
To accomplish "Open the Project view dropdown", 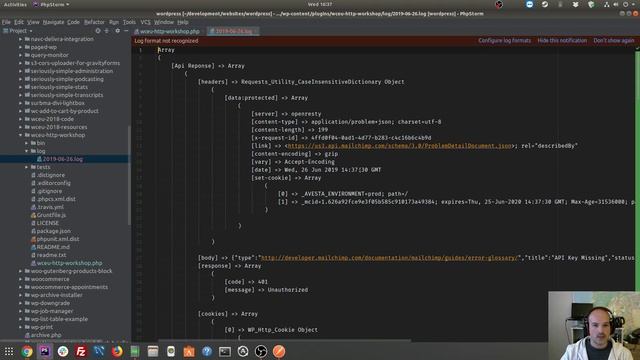I will (18, 31).
